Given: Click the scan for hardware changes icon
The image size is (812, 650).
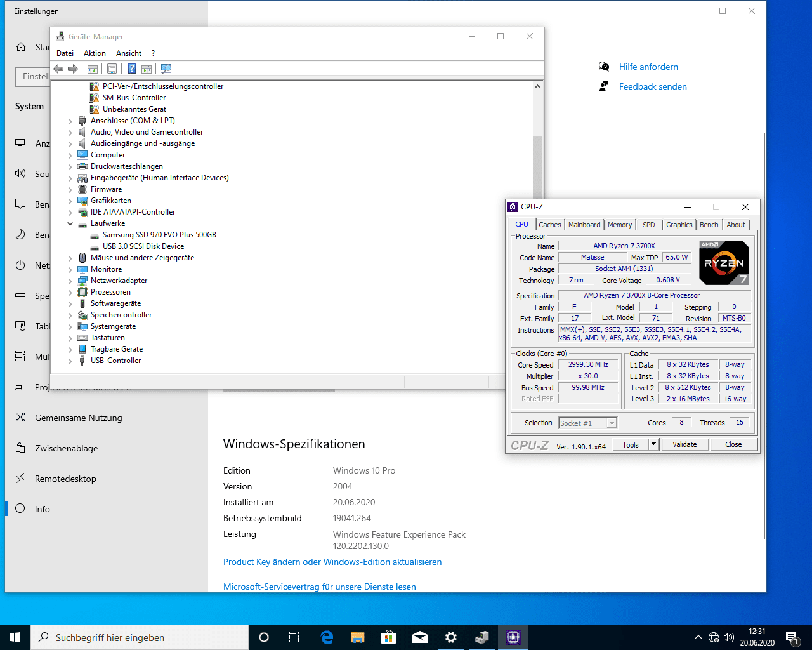Looking at the screenshot, I should (x=166, y=69).
